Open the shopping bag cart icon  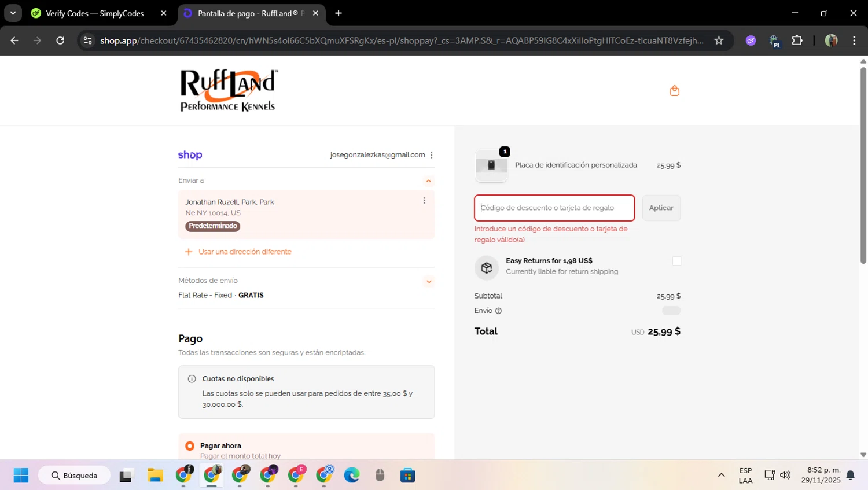[x=674, y=91]
